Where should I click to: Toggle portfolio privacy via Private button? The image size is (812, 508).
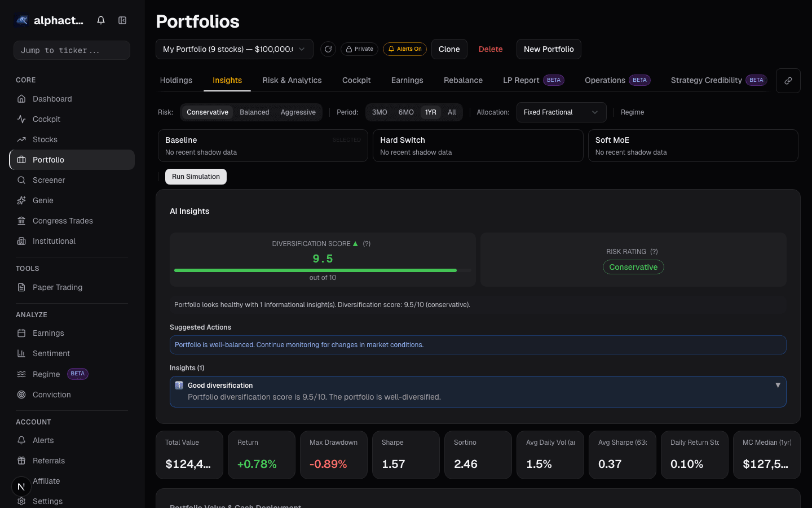pos(359,49)
